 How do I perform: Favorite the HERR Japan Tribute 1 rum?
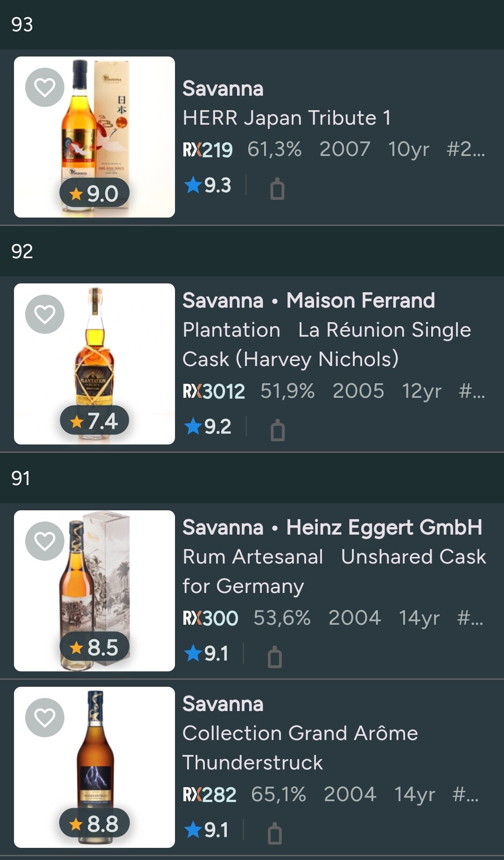pos(45,87)
